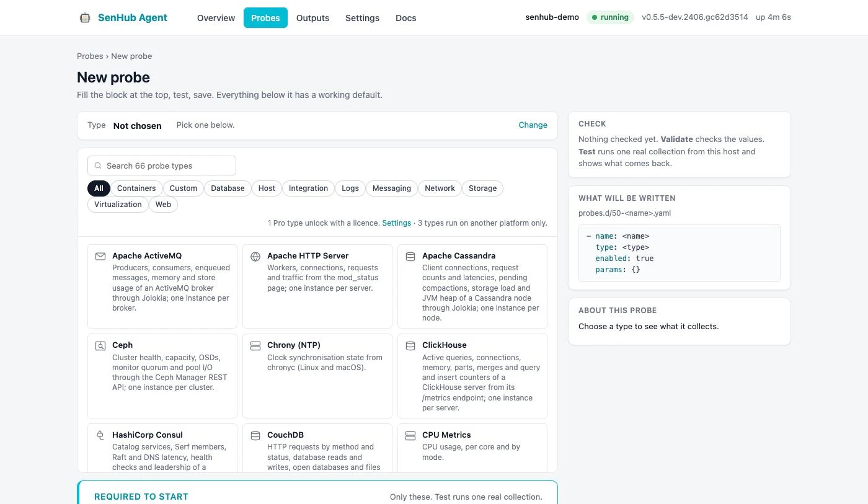Click the Apache Cassandra database icon

click(x=410, y=256)
